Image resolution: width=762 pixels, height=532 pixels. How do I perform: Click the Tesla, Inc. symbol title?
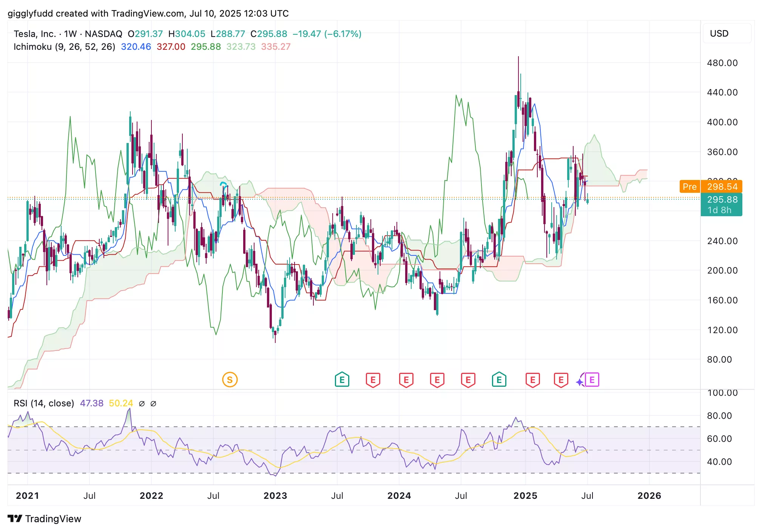34,34
